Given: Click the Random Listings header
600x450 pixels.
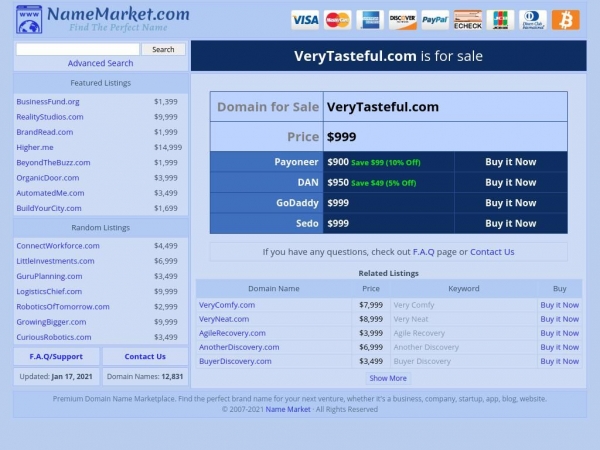Looking at the screenshot, I should tap(101, 228).
